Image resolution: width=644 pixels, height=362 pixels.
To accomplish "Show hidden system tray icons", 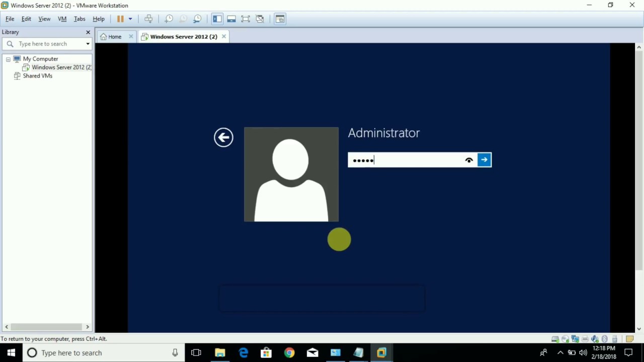I will tap(560, 353).
